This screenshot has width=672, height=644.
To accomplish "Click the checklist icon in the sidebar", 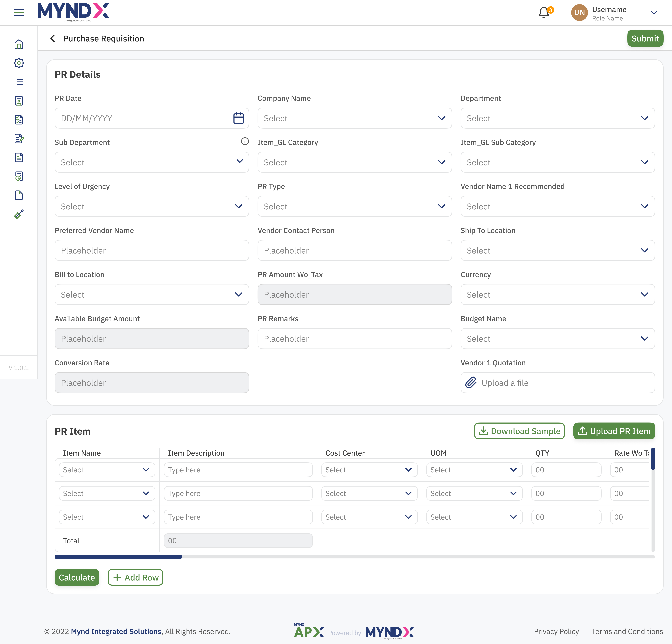I will click(x=19, y=119).
